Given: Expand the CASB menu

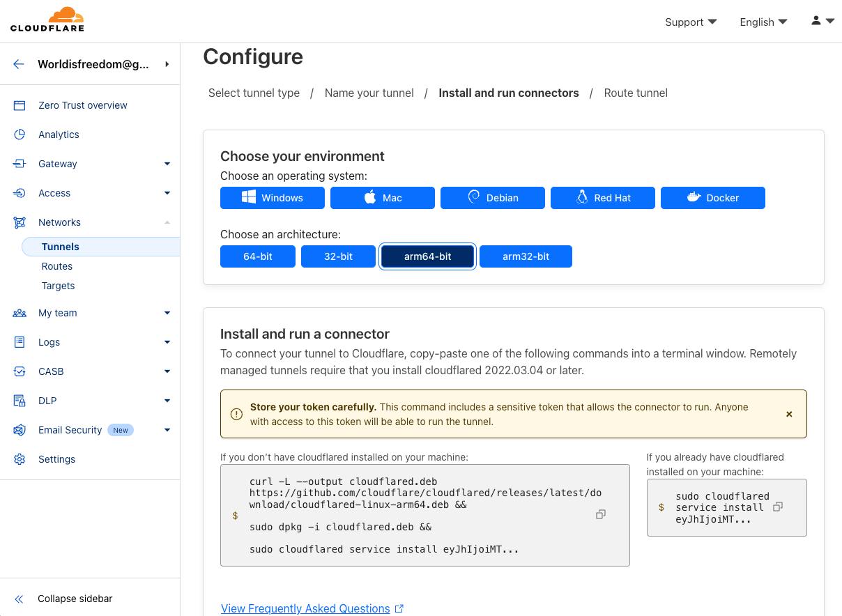Looking at the screenshot, I should [x=167, y=371].
